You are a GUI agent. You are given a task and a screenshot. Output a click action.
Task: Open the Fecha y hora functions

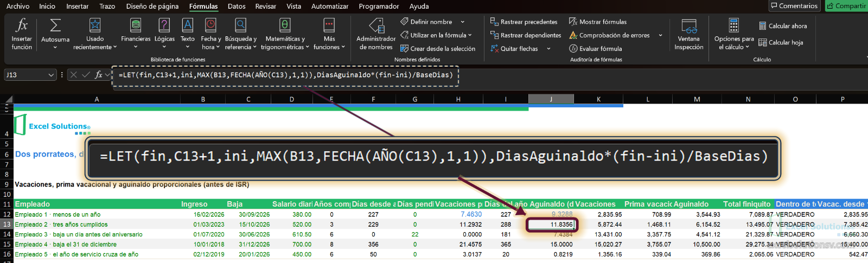coord(210,34)
